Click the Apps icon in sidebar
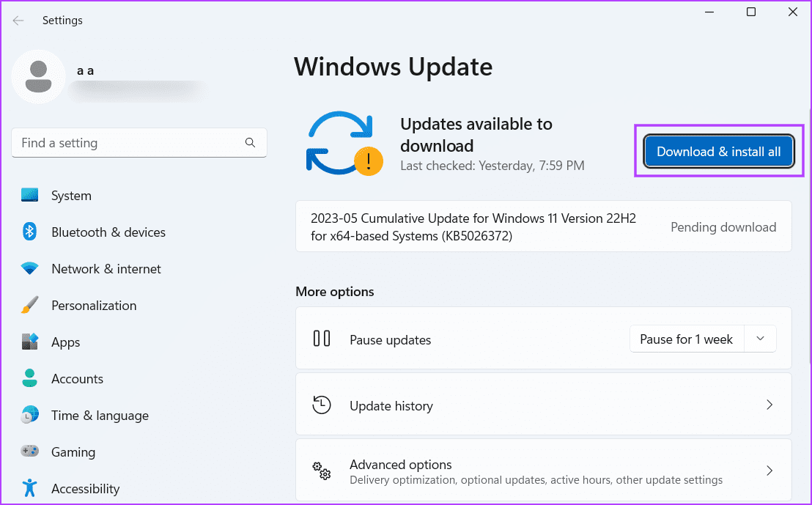Viewport: 812px width, 505px height. [29, 342]
